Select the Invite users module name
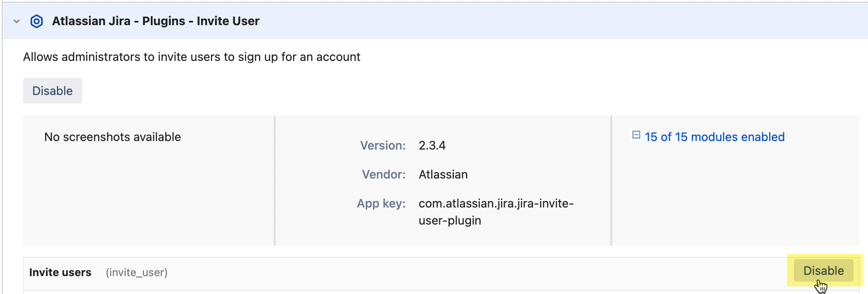Image resolution: width=868 pixels, height=294 pixels. click(60, 272)
